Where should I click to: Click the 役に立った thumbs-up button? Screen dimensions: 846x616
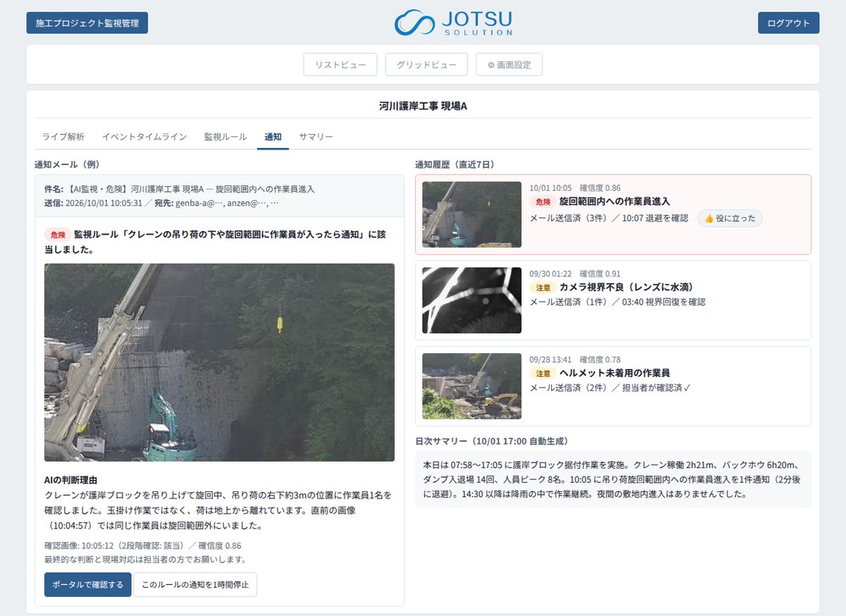tap(730, 218)
